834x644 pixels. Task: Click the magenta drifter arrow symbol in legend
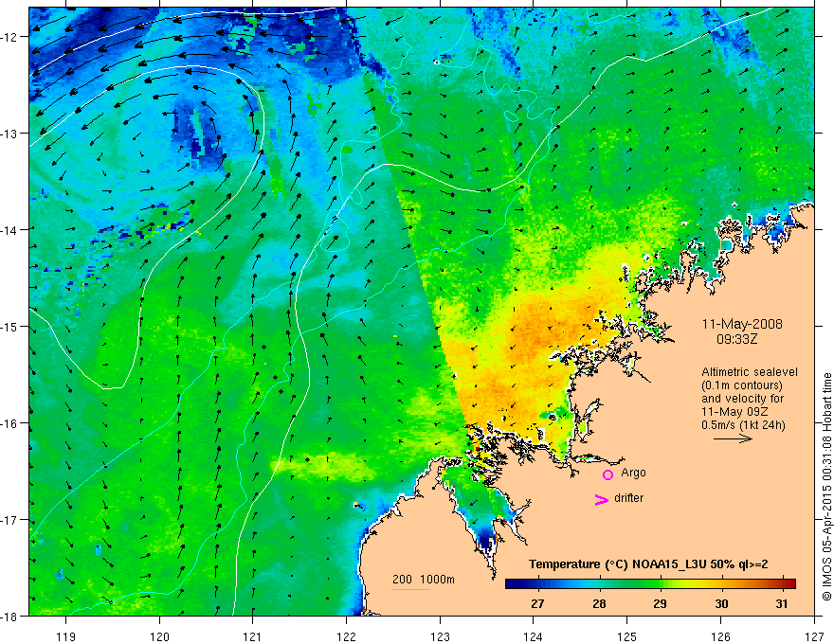click(x=602, y=499)
